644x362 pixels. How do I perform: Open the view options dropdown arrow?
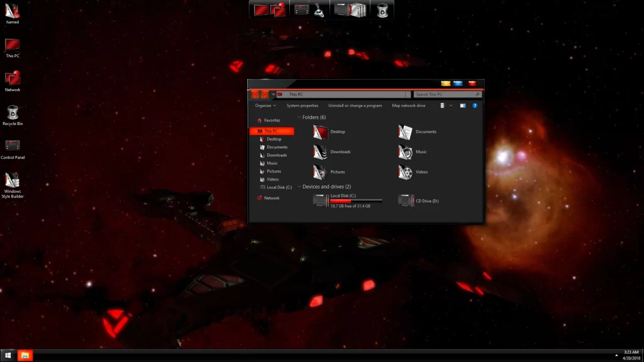(450, 106)
